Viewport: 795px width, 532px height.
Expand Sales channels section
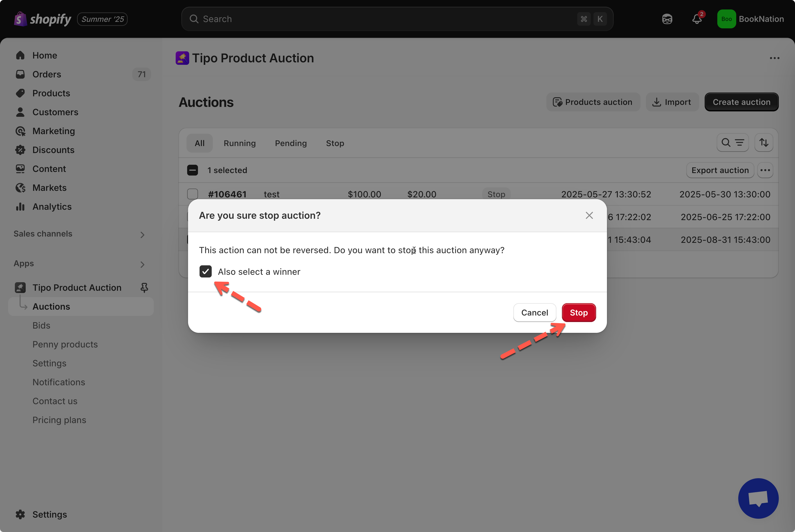pos(142,234)
